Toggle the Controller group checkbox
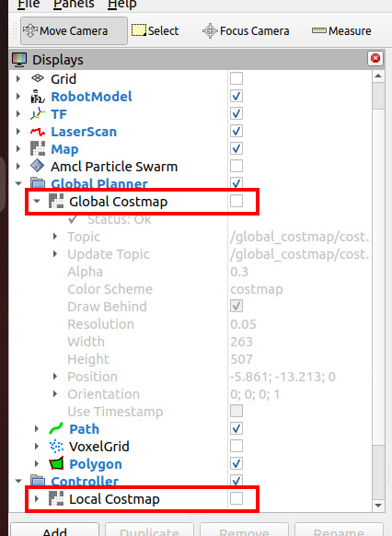Screen dimensions: 392x536 tap(236, 480)
